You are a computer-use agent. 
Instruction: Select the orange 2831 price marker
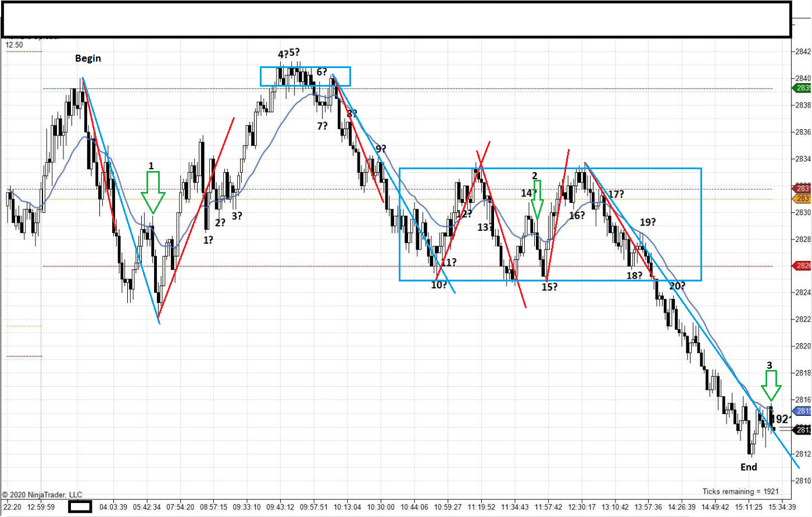tap(803, 199)
